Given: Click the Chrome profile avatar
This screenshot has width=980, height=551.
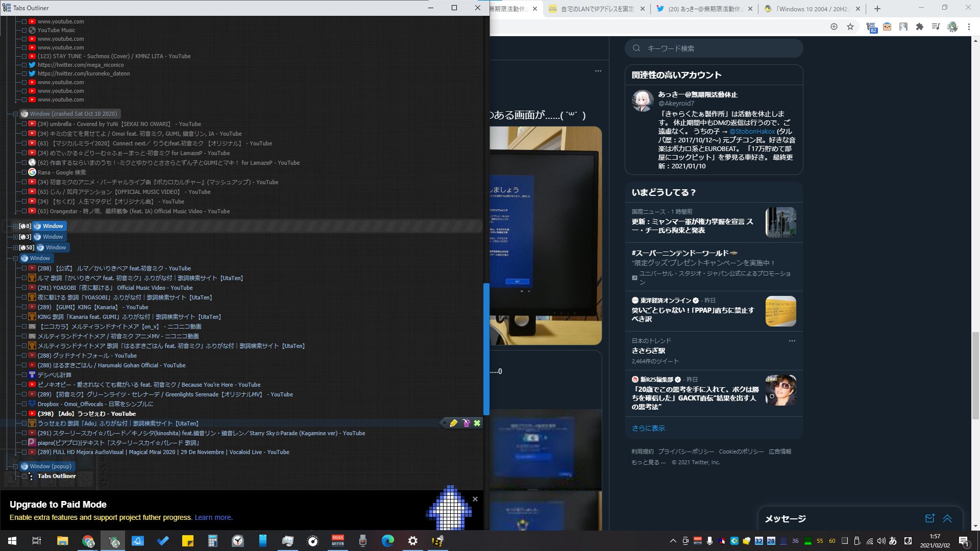Looking at the screenshot, I should coord(952,27).
